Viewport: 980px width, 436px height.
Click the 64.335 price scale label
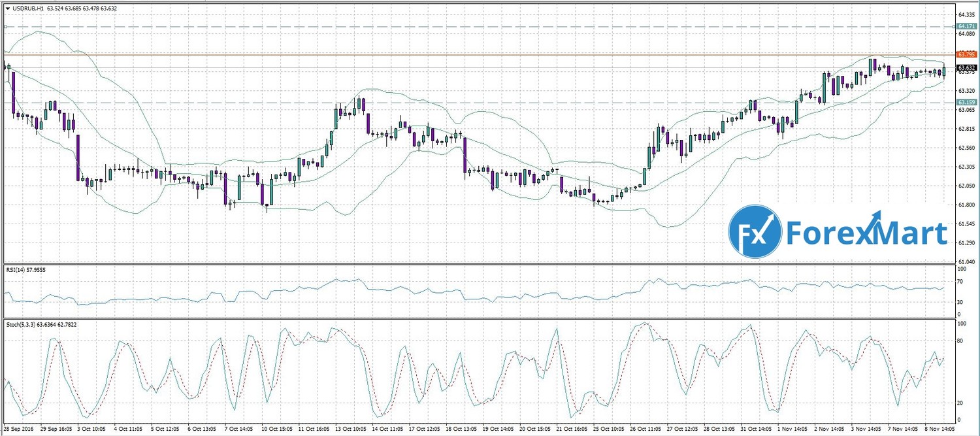966,14
